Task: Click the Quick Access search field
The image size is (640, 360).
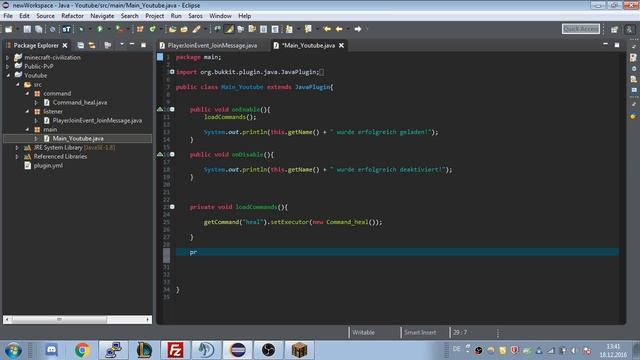Action: tap(581, 29)
